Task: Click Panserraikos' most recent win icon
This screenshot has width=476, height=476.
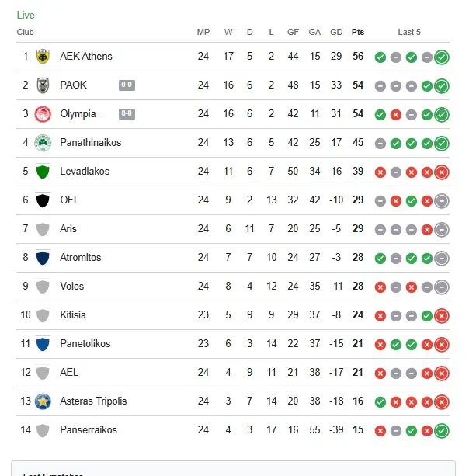Action: pos(442,430)
